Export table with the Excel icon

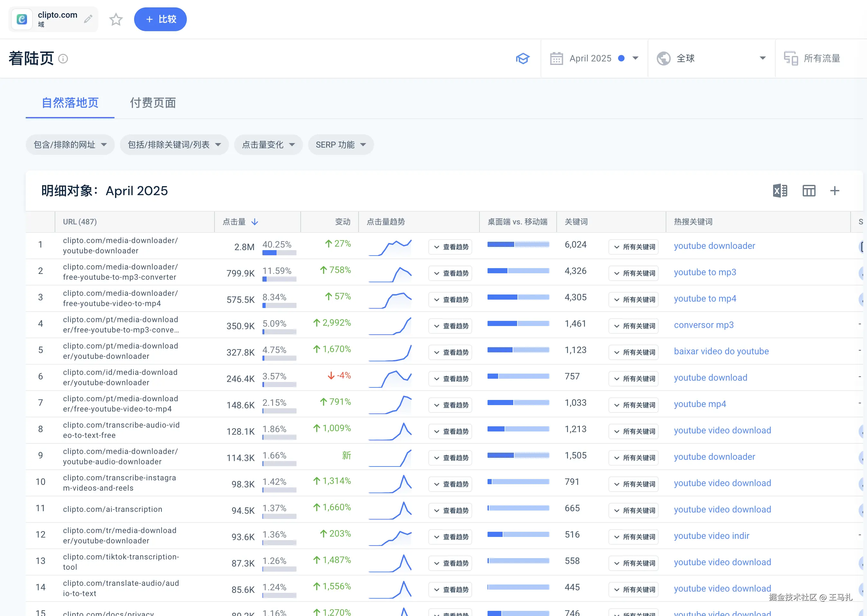tap(780, 191)
